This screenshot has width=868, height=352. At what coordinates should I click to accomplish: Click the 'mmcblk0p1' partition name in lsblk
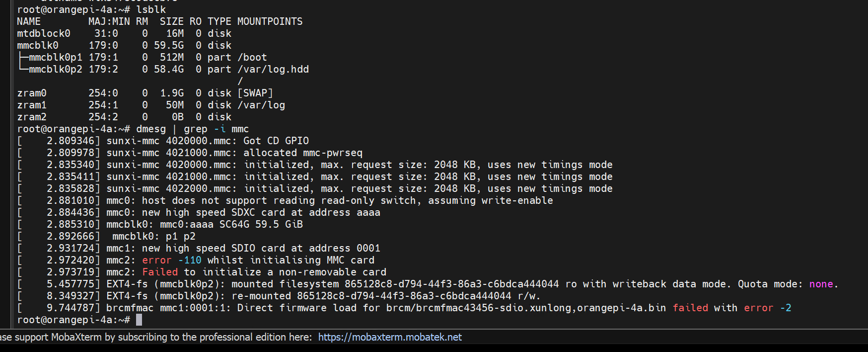point(56,57)
